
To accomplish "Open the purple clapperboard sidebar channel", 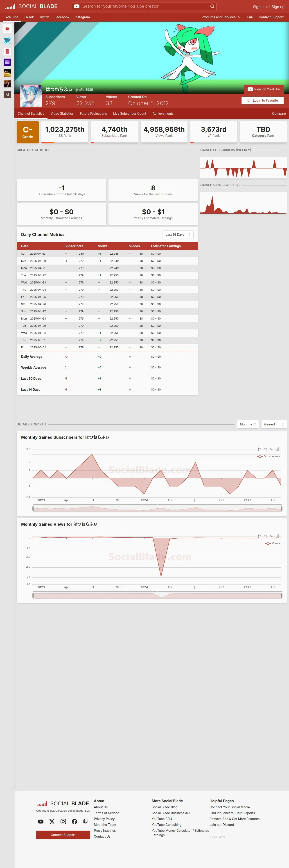I will pos(7,62).
